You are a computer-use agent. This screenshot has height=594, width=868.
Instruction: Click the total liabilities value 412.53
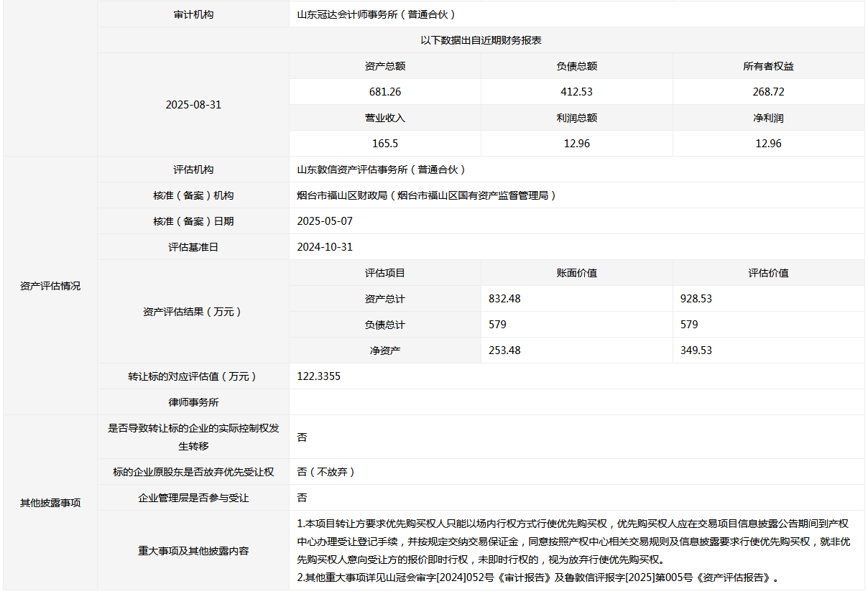point(576,92)
